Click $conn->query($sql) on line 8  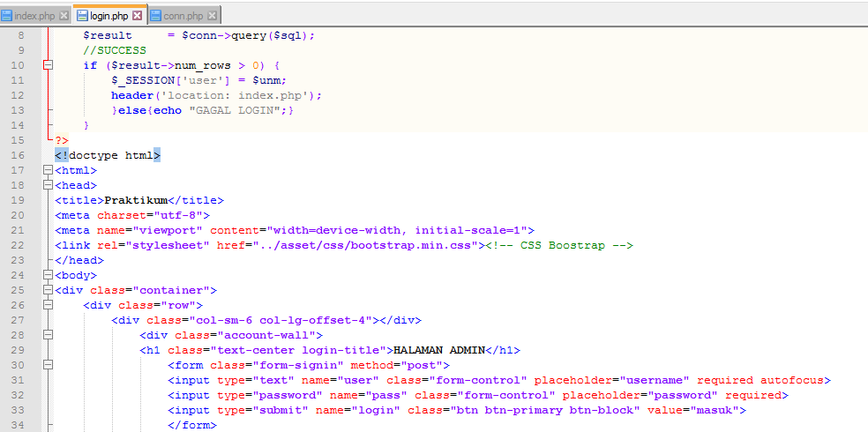click(x=246, y=35)
